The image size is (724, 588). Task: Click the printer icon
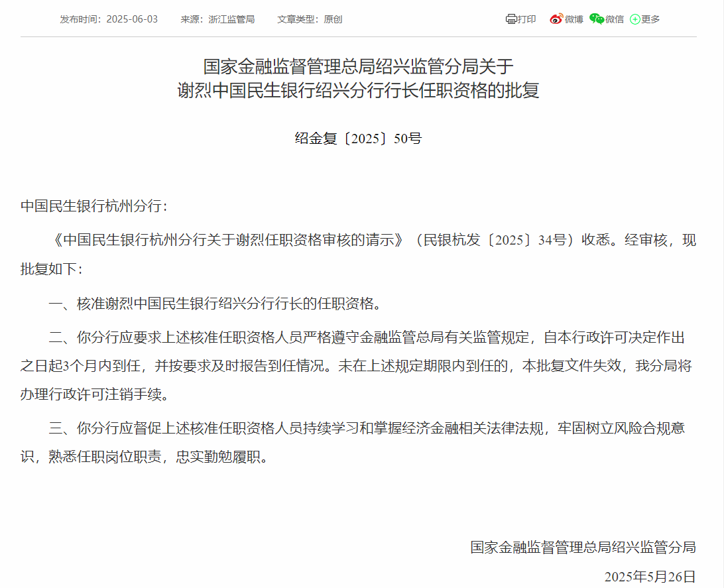511,19
